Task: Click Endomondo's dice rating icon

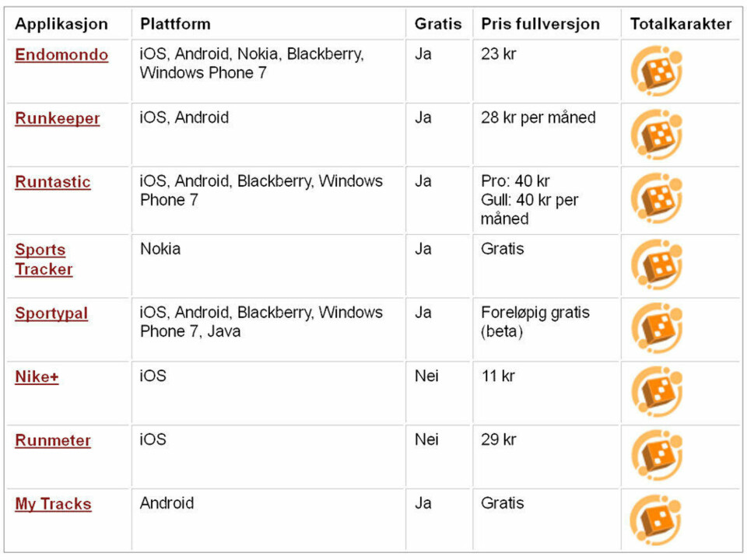Action: tap(657, 71)
